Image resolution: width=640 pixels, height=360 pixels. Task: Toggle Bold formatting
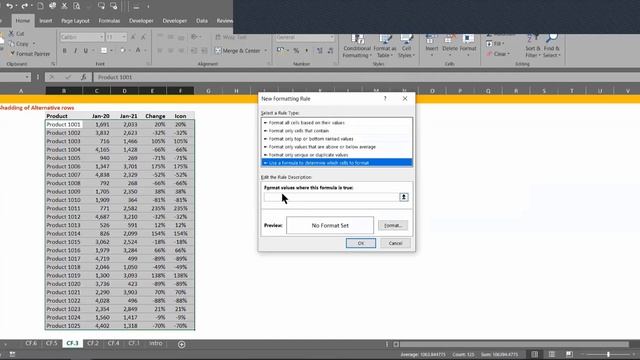pyautogui.click(x=64, y=51)
